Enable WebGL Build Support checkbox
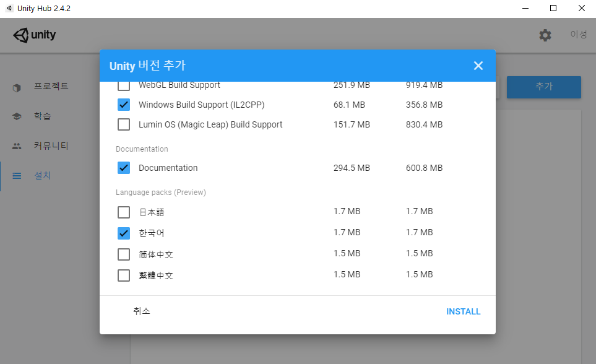The image size is (596, 364). pos(124,85)
